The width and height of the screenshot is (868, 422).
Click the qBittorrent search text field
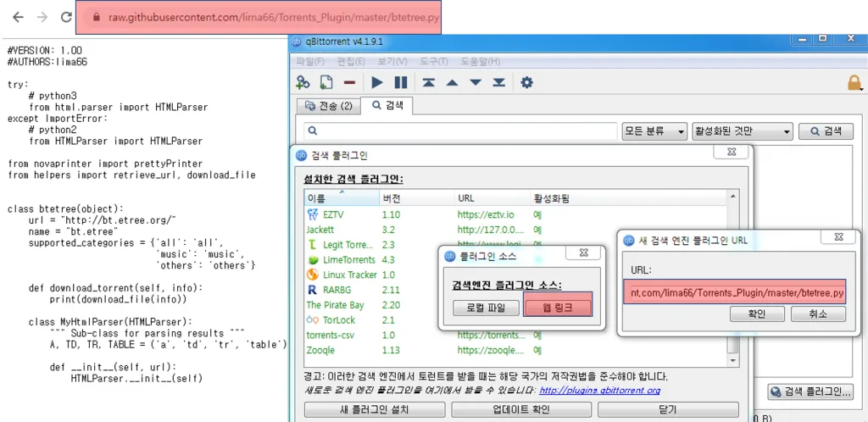460,131
